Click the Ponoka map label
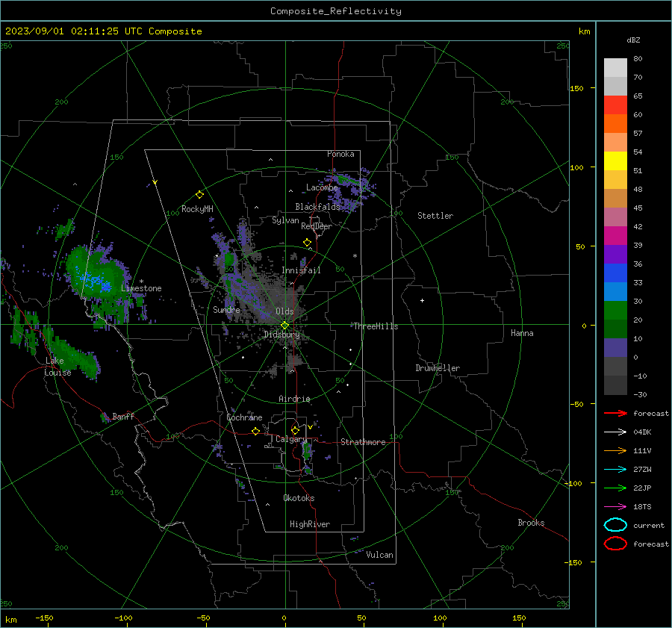Image resolution: width=672 pixels, height=628 pixels. (x=340, y=154)
